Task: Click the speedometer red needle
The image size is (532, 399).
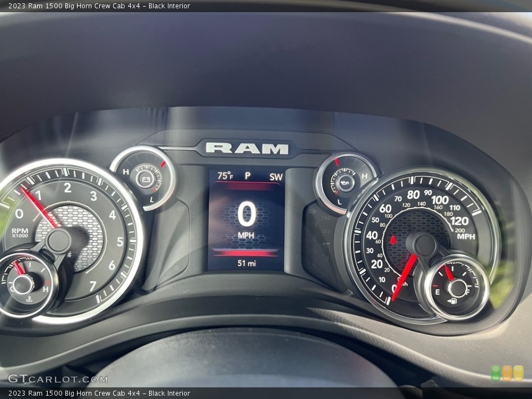Action: [x=404, y=277]
